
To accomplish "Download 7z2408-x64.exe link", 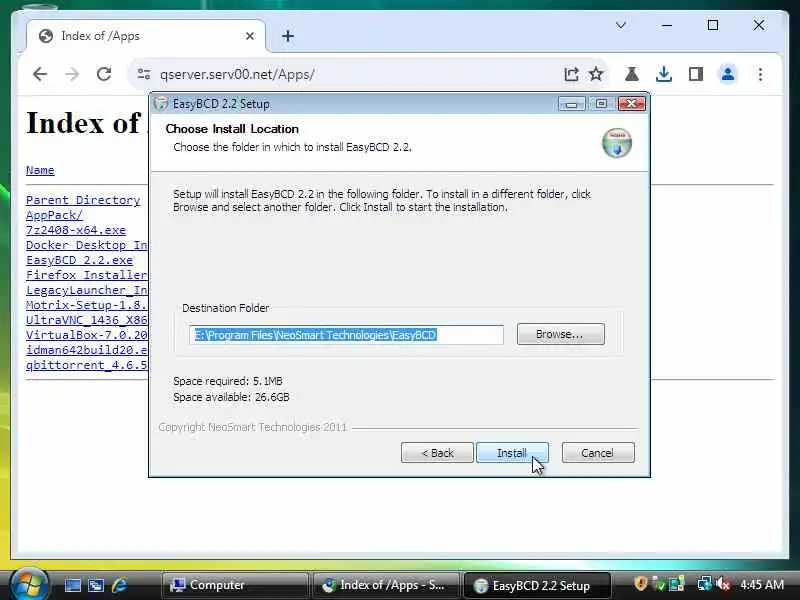I will pos(76,230).
